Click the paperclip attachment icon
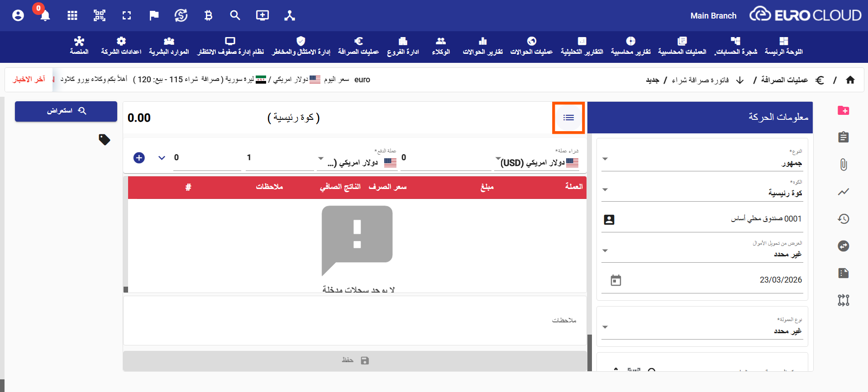 click(843, 165)
